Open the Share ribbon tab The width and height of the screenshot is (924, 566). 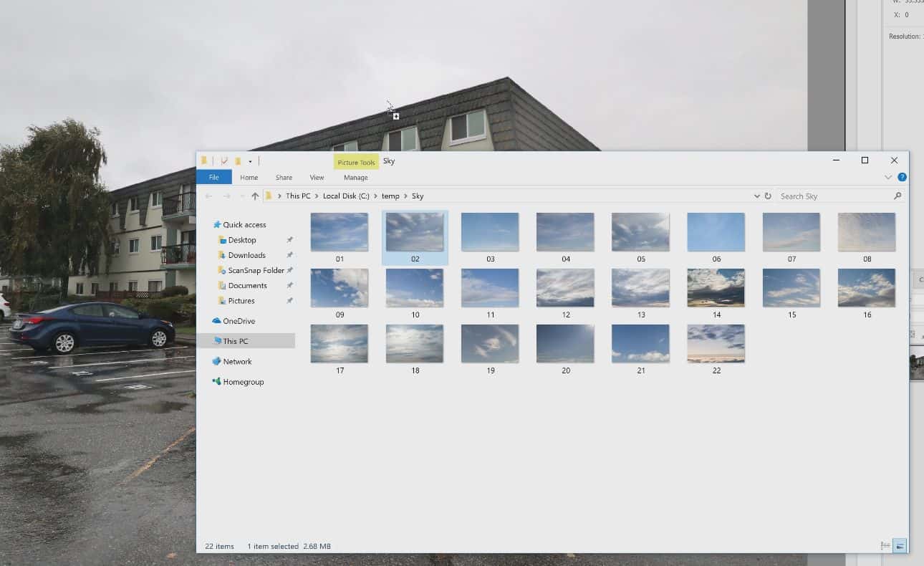284,177
